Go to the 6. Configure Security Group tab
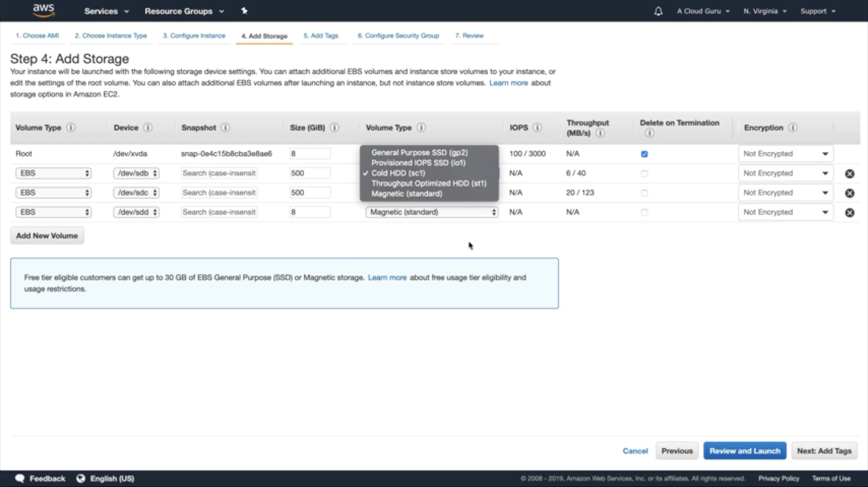The width and height of the screenshot is (868, 487). coord(398,36)
